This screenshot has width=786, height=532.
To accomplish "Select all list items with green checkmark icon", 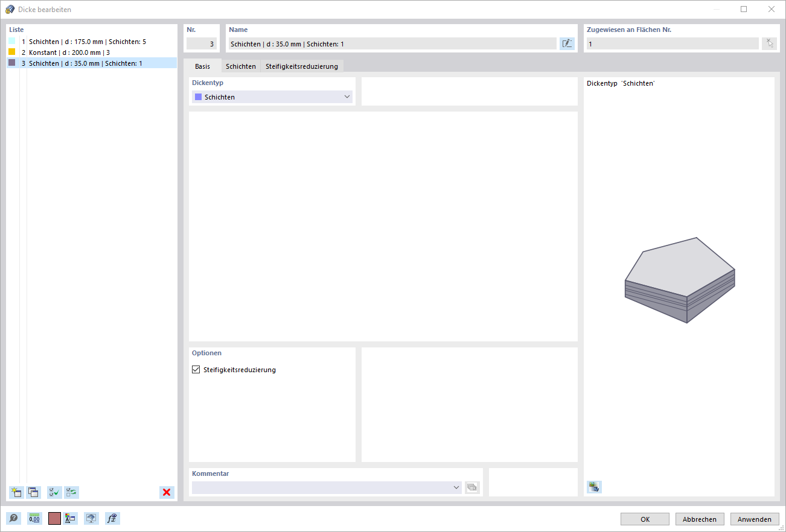I will 54,492.
